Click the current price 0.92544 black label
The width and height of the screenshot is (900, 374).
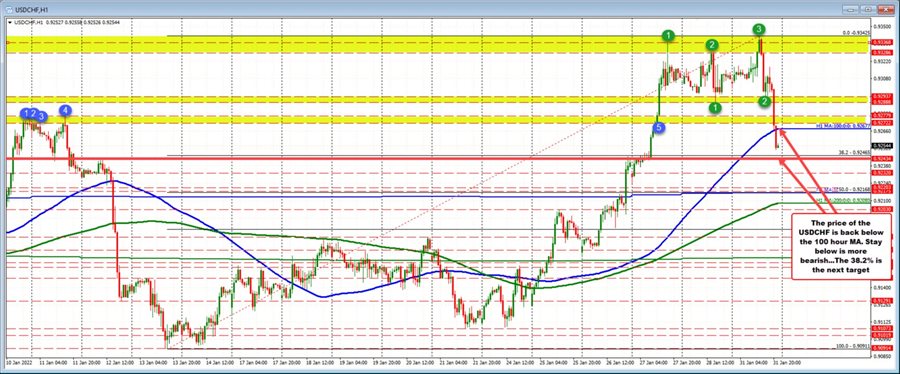click(x=881, y=146)
